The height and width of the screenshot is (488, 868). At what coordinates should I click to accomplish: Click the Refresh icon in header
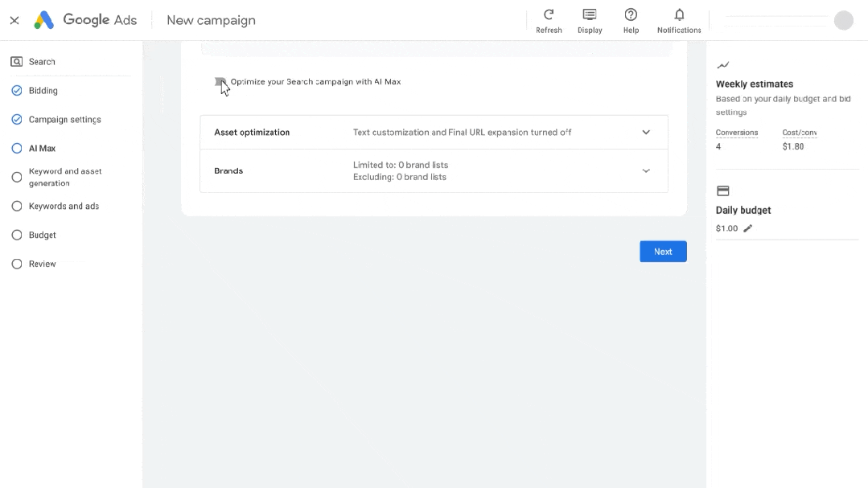tap(549, 15)
